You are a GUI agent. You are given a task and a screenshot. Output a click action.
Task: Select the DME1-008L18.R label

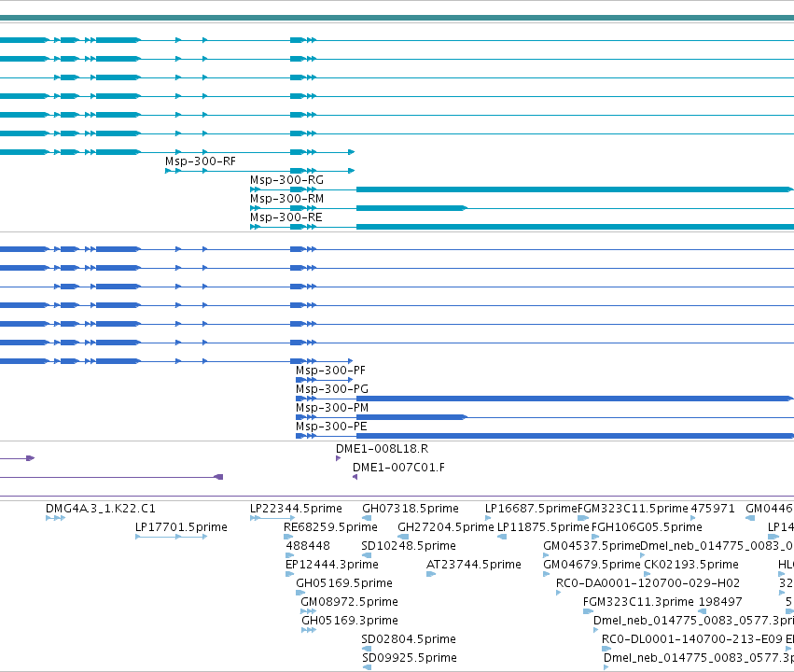click(x=383, y=449)
